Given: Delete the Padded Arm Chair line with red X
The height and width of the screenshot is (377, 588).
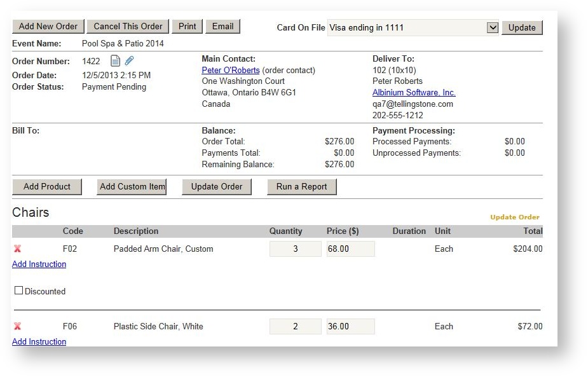Looking at the screenshot, I should coord(17,249).
